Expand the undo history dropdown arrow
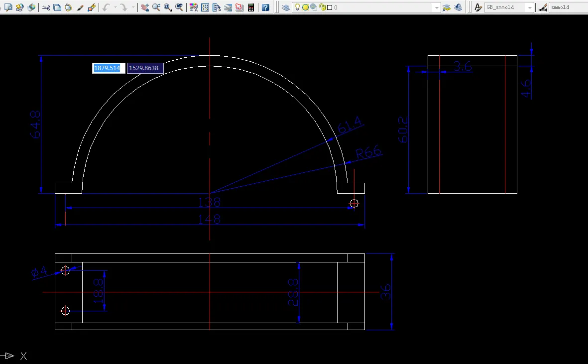 (x=115, y=7)
